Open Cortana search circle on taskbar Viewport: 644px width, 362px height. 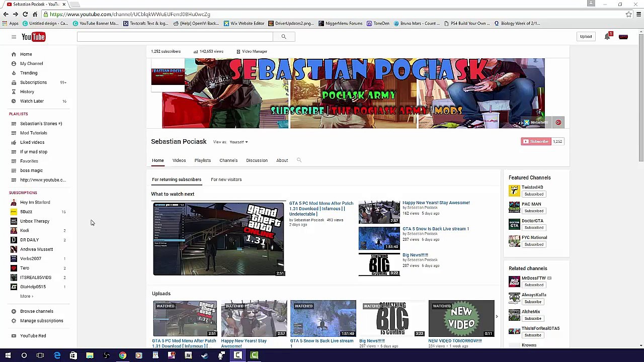(24, 355)
